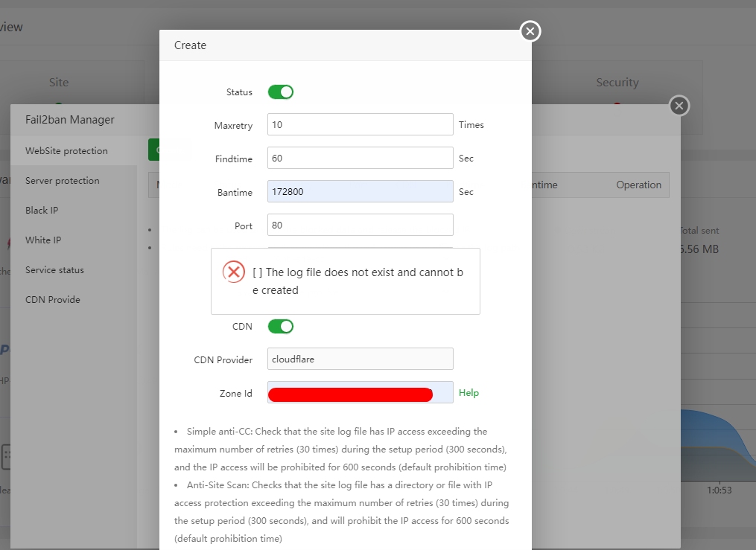Image resolution: width=756 pixels, height=550 pixels.
Task: Open the WebSite protection tab
Action: pos(66,150)
